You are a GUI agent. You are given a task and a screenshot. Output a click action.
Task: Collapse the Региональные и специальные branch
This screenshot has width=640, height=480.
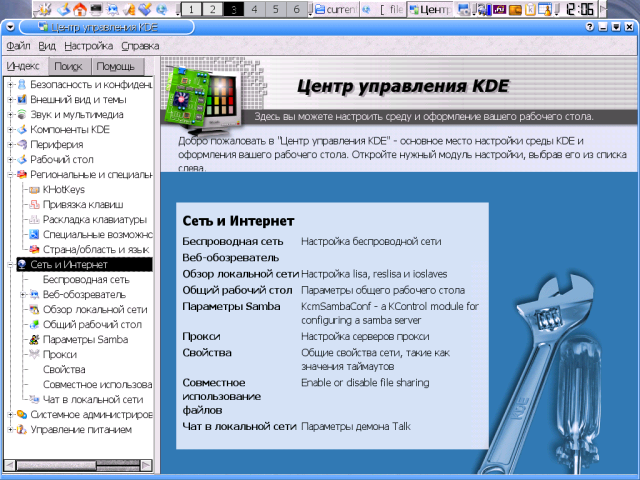tap(9, 174)
